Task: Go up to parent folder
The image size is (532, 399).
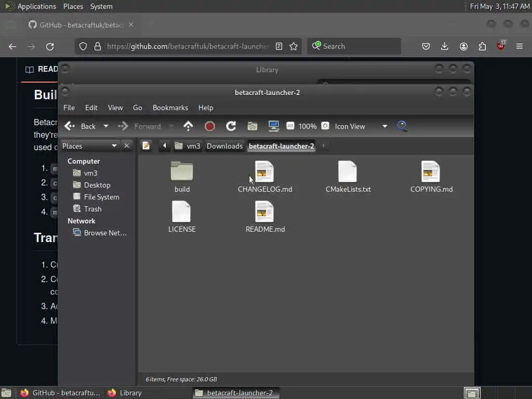Action: click(188, 126)
